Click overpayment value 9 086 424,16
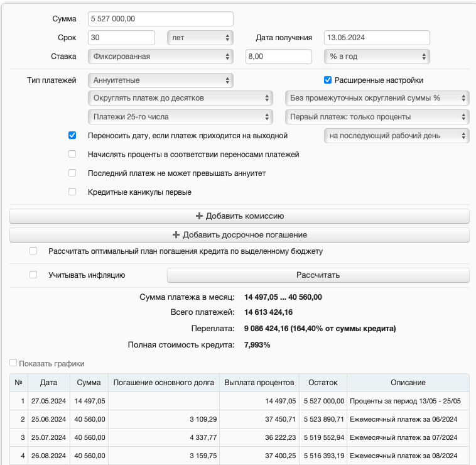Image resolution: width=476 pixels, height=465 pixels. pos(266,329)
